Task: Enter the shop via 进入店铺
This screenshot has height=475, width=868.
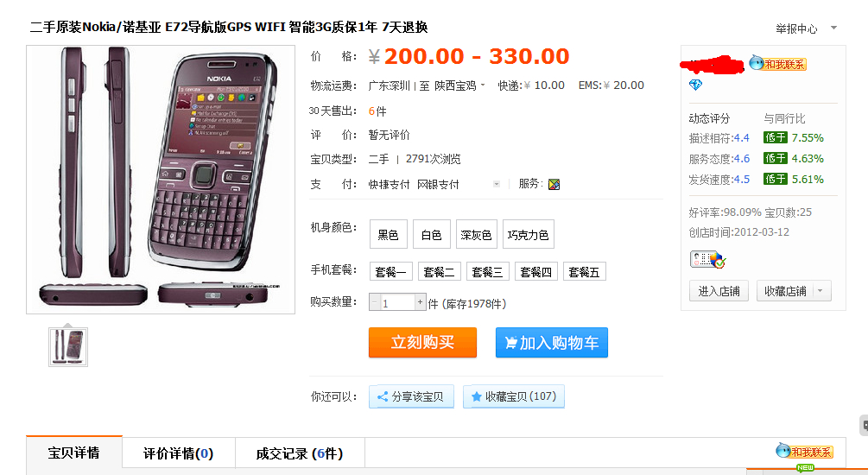Action: 719,291
